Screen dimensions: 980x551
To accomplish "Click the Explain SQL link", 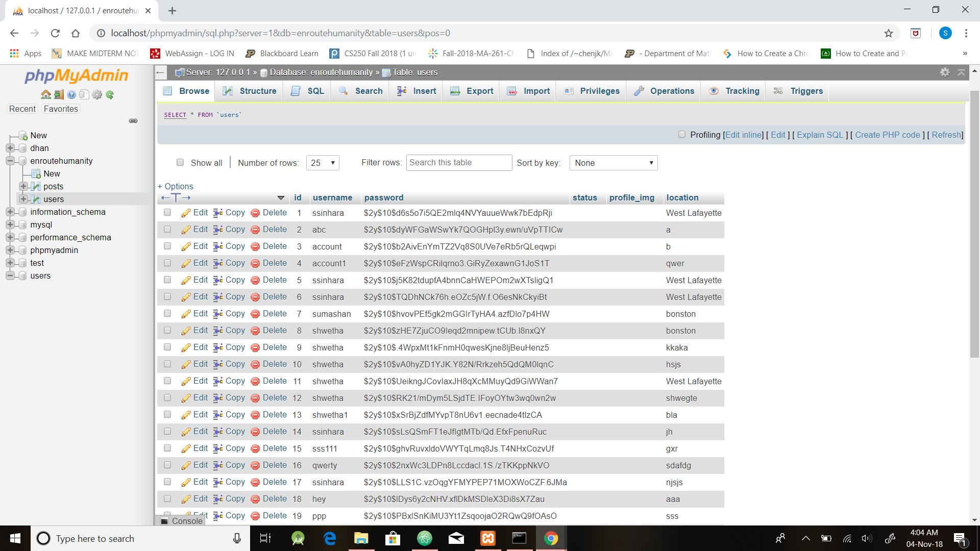I will tap(820, 135).
